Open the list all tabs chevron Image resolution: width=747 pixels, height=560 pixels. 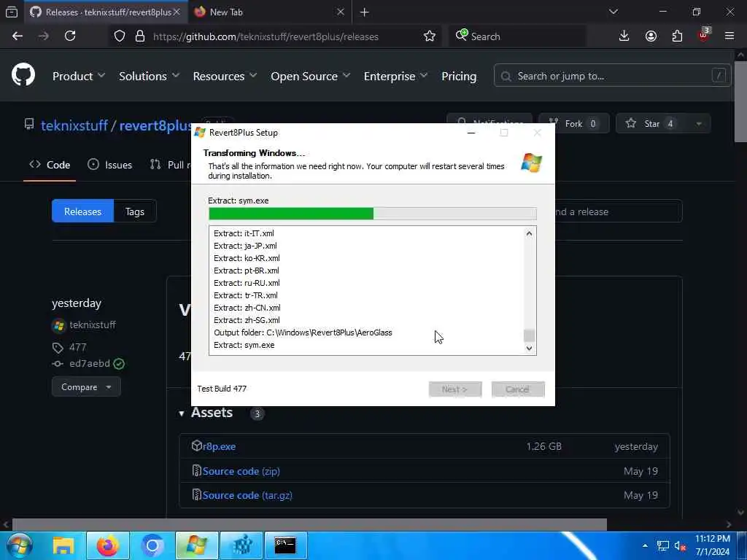tap(614, 12)
